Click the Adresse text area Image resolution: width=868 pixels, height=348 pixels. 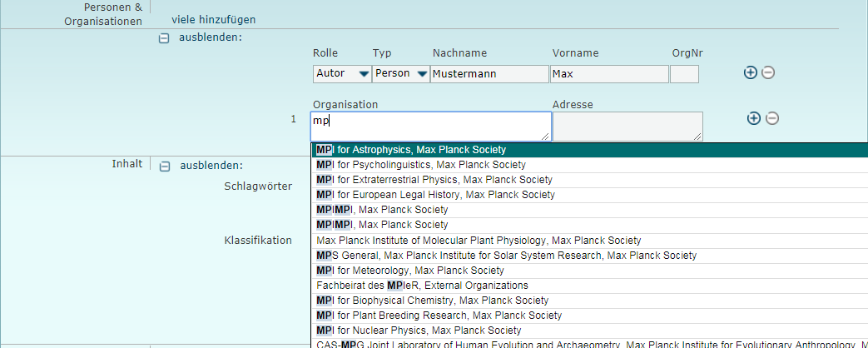pyautogui.click(x=627, y=126)
